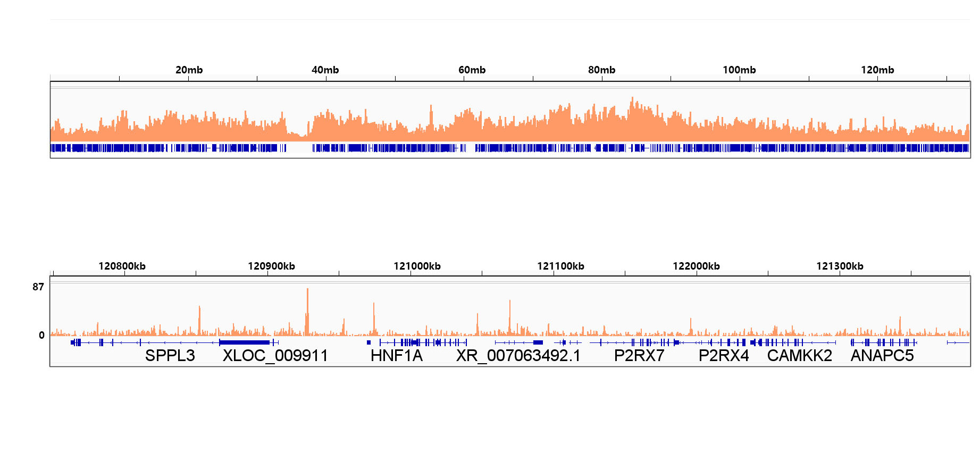Select the 121000kb ruler label
980x452 pixels.
point(417,266)
